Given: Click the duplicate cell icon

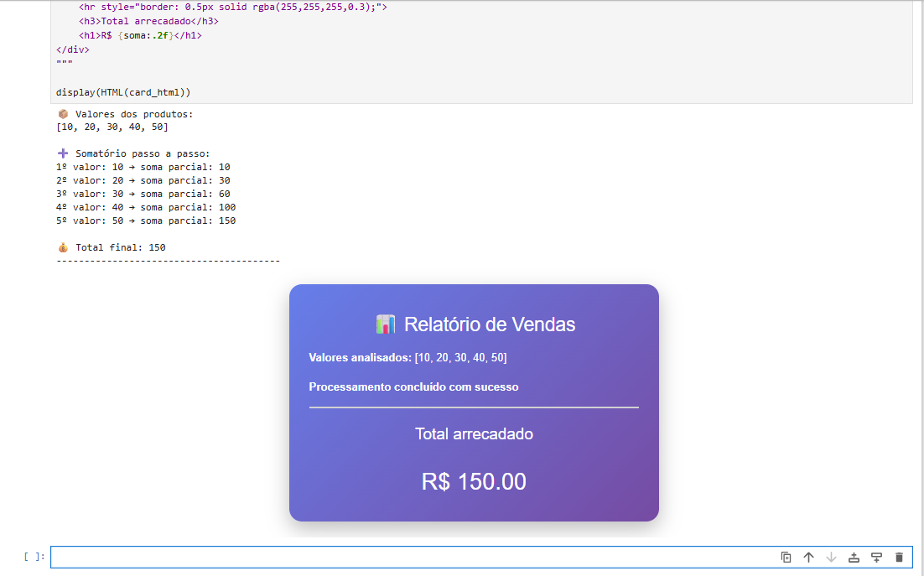Looking at the screenshot, I should (x=786, y=558).
